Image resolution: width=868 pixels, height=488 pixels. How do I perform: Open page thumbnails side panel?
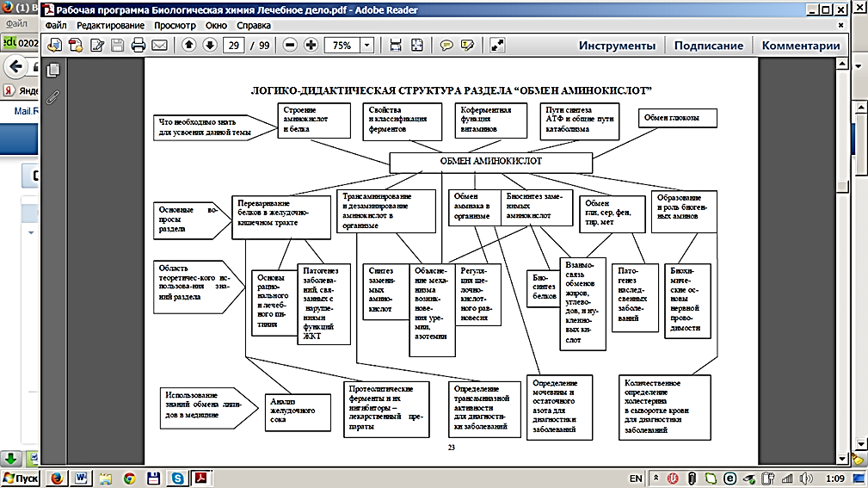pyautogui.click(x=53, y=70)
